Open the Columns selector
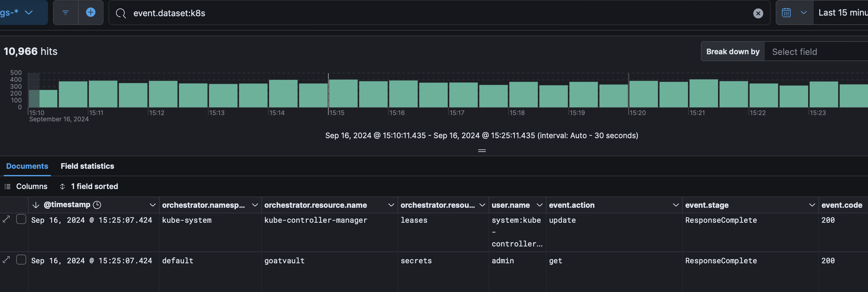Viewport: 868px width, 292px height. point(26,187)
